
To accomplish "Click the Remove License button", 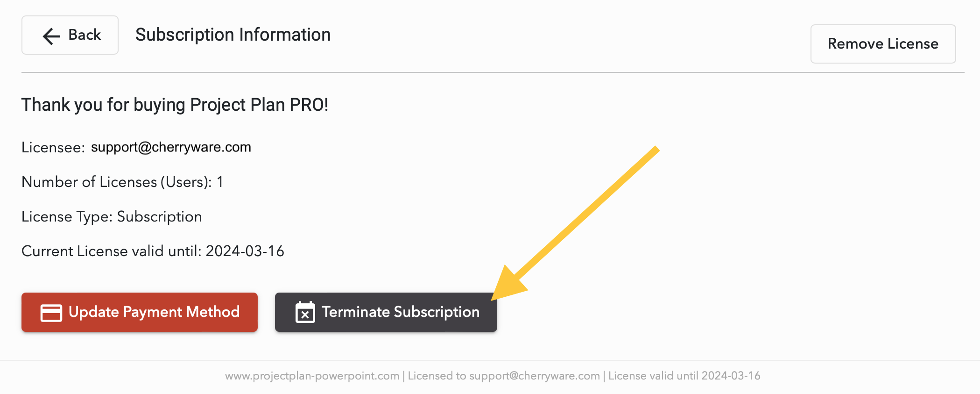I will point(882,44).
